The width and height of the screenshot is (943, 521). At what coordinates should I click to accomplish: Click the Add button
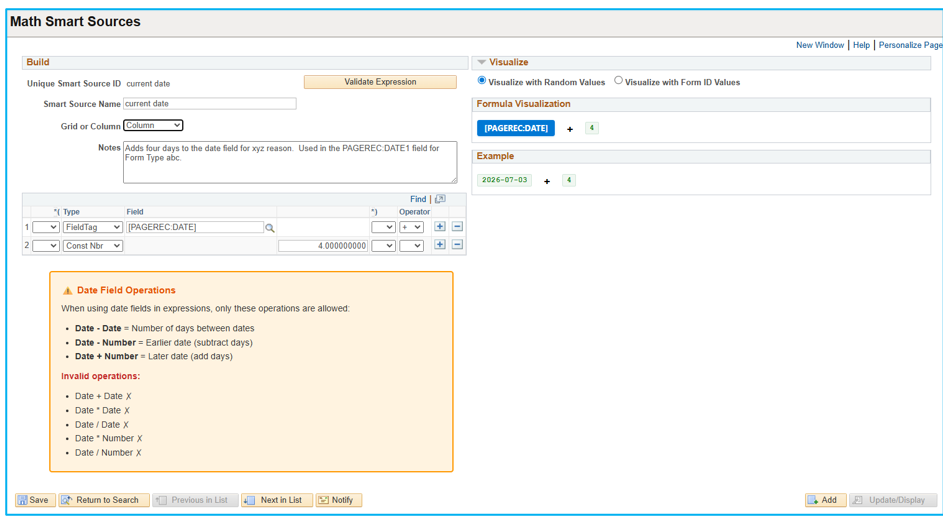pos(825,500)
